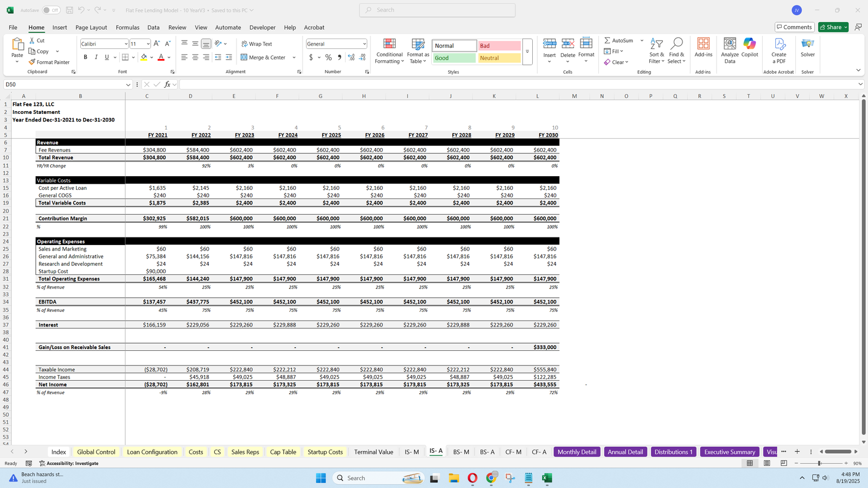
Task: Expand the Name Box dropdown
Action: click(x=128, y=85)
